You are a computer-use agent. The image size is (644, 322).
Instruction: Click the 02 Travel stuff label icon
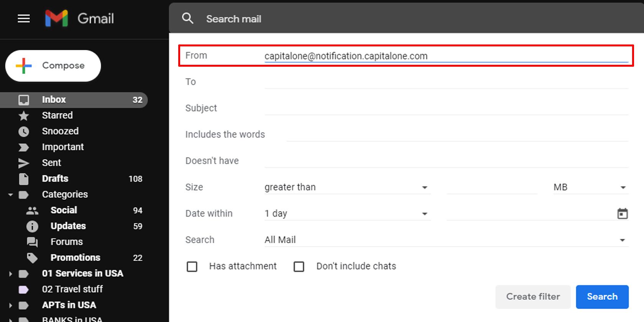(x=24, y=289)
